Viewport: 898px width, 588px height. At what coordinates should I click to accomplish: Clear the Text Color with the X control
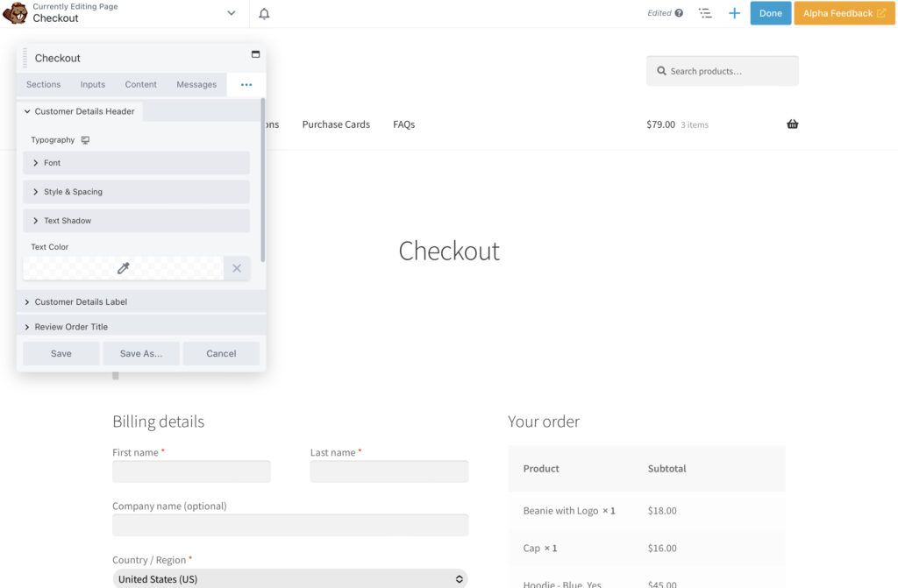pyautogui.click(x=236, y=268)
